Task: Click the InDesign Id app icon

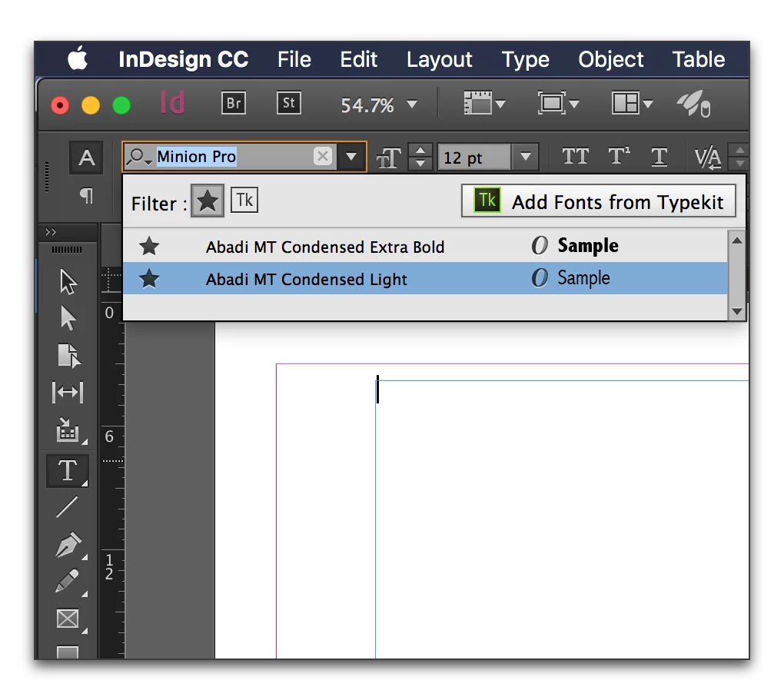Action: pyautogui.click(x=172, y=102)
